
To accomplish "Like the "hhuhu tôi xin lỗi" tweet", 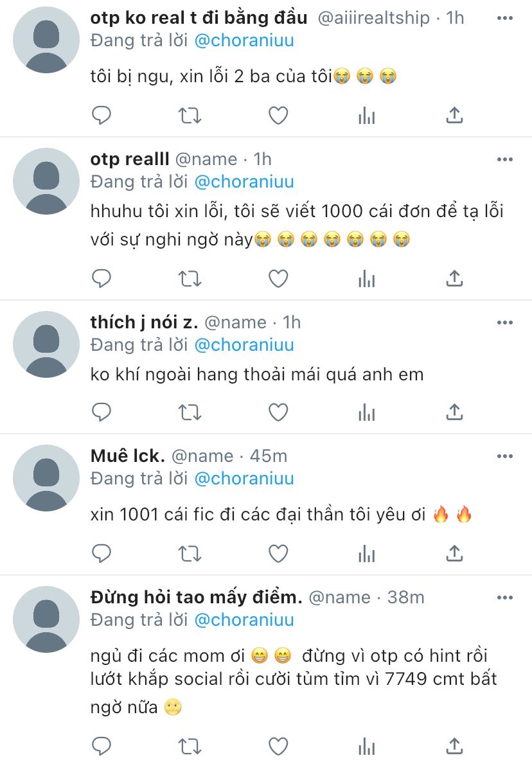I will (x=278, y=279).
